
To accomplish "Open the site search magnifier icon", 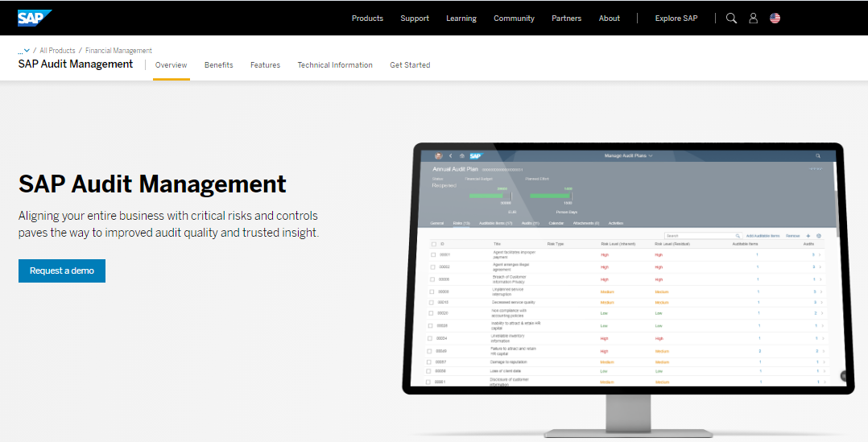I will tap(731, 18).
